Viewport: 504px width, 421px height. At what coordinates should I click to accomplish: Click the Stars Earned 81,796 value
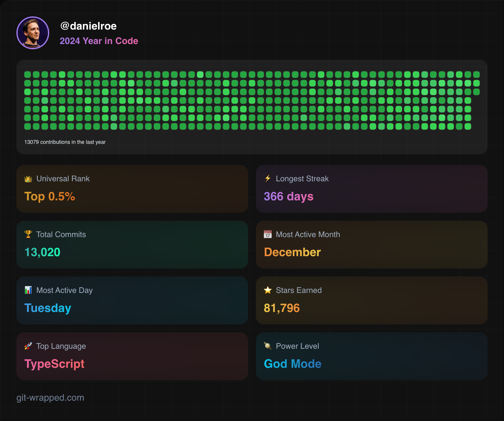click(282, 308)
